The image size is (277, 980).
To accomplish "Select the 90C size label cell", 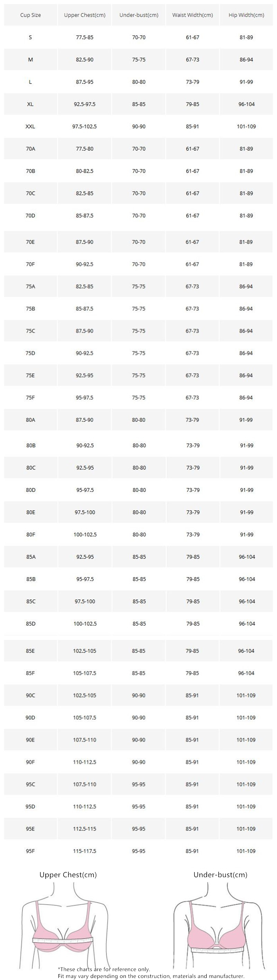I will click(30, 696).
